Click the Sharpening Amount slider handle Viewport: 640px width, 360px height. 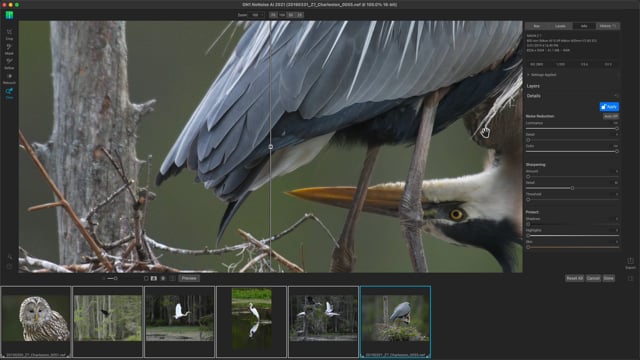[x=528, y=177]
